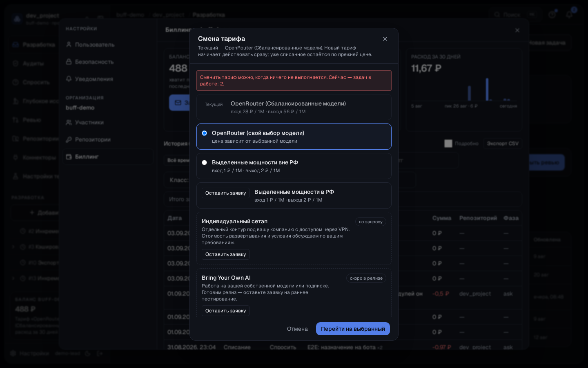Cancel tariff change with Отмена
The height and width of the screenshot is (368, 588).
coord(297,329)
